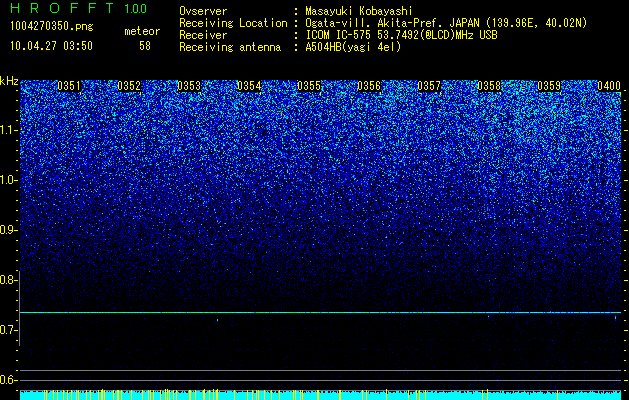This screenshot has width=629, height=400.
Task: Click the 0351 time marker
Action: point(69,86)
